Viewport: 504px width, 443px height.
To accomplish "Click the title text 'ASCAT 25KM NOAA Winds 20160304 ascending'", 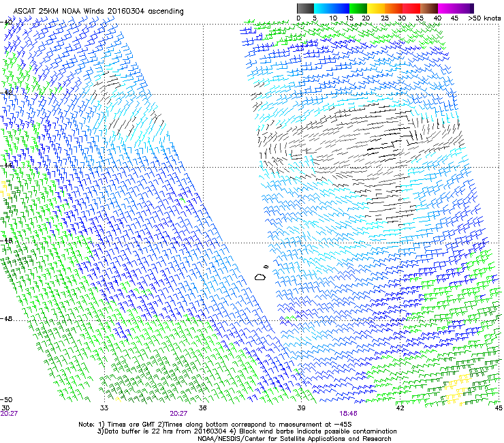I will [x=98, y=11].
